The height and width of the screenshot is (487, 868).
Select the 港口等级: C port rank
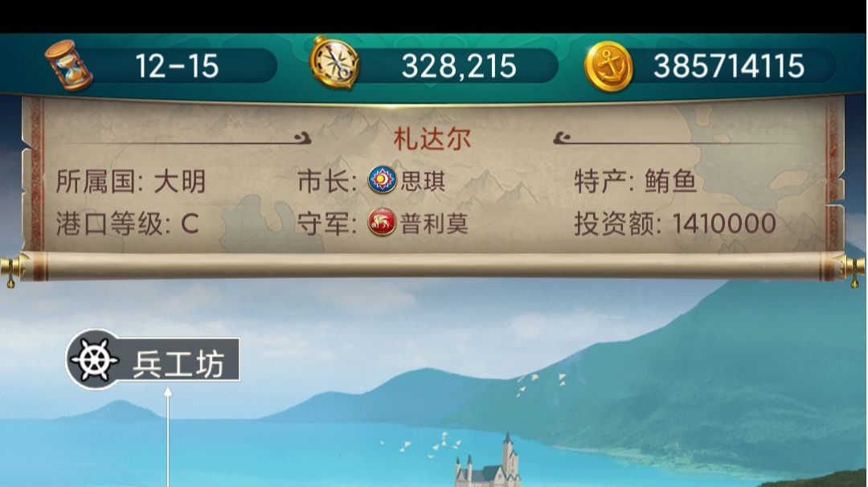(x=127, y=223)
